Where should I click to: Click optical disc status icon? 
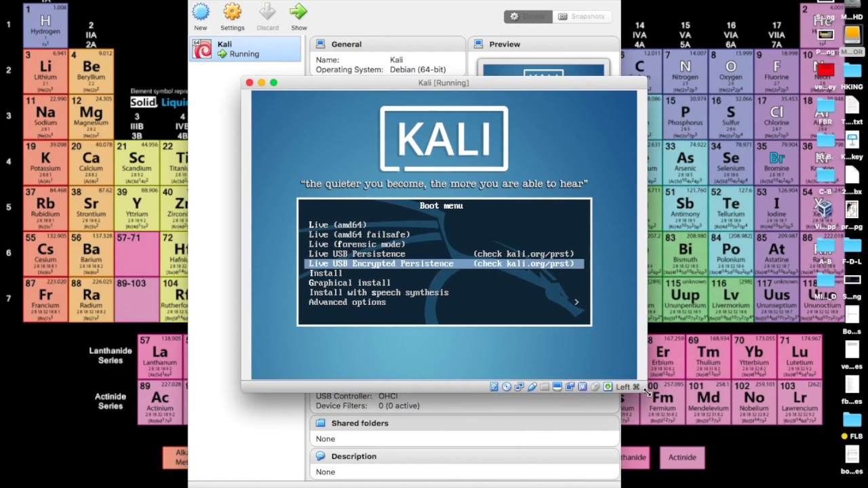click(x=507, y=386)
